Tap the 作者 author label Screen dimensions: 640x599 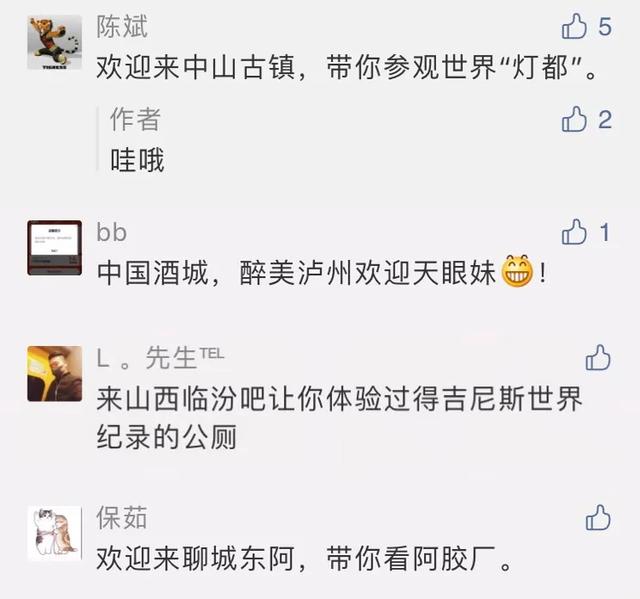click(x=136, y=120)
